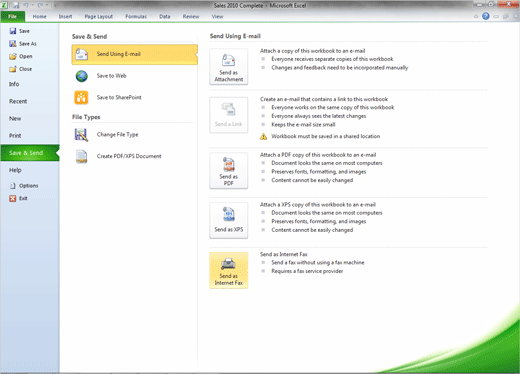The height and width of the screenshot is (374, 520).
Task: Click quick access toolbar save icon
Action: coord(16,5)
